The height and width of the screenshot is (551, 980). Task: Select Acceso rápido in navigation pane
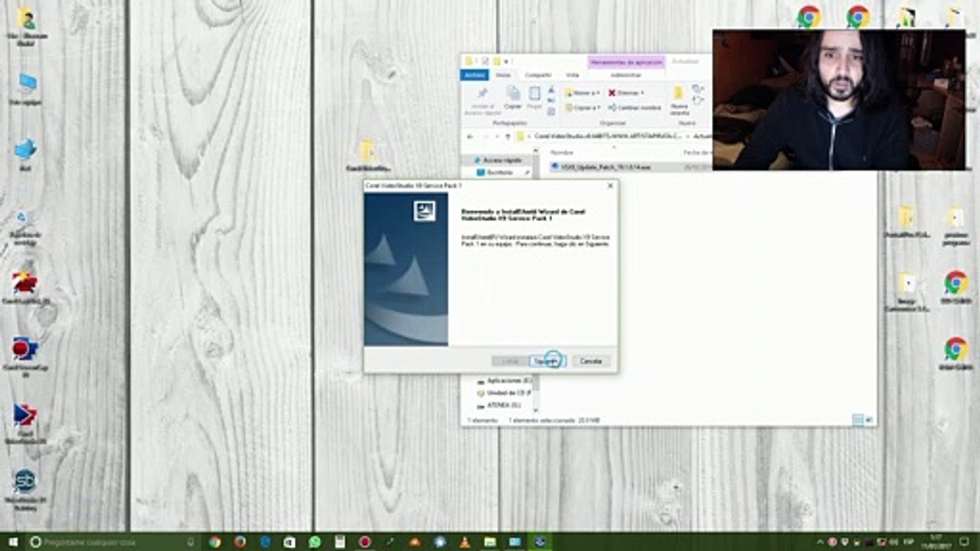pyautogui.click(x=503, y=160)
